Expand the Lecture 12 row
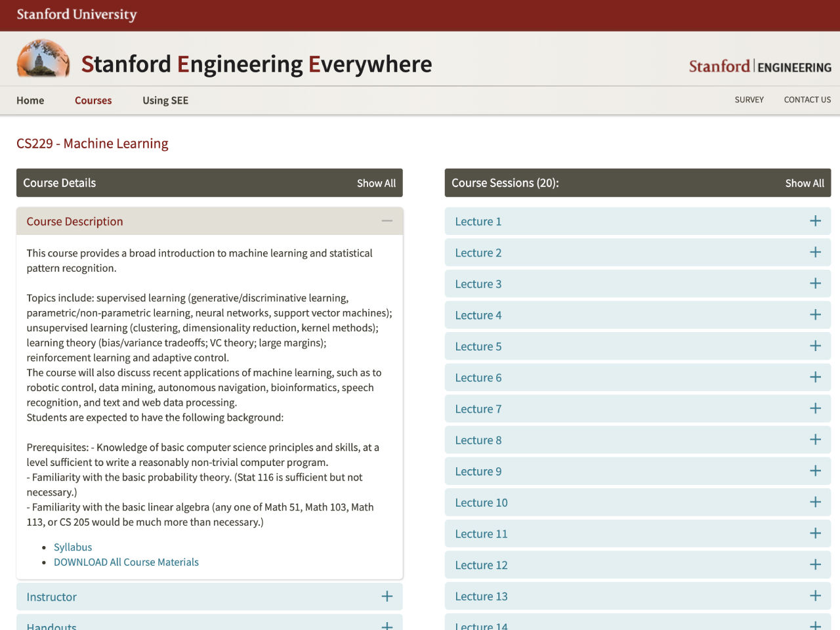 pos(638,564)
